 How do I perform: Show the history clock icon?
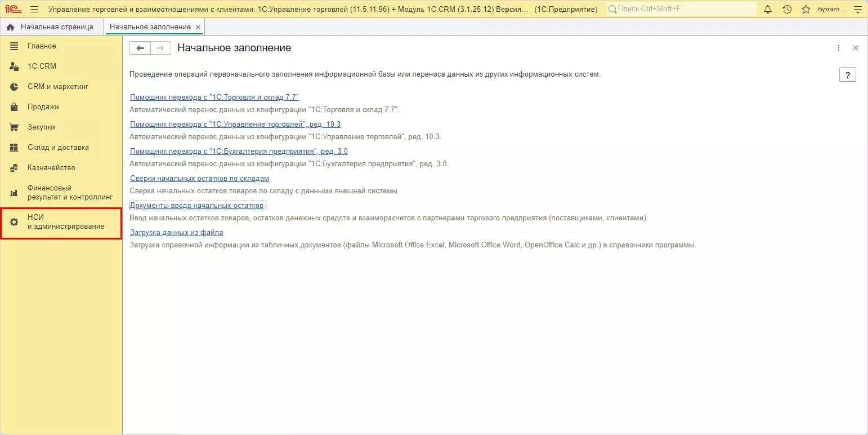[x=787, y=9]
